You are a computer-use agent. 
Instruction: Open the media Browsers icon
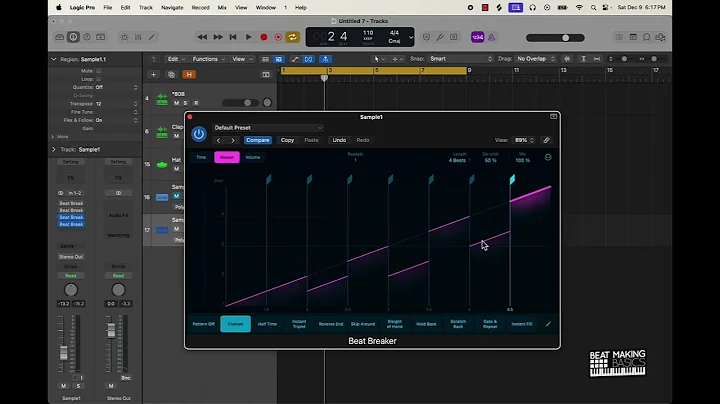[660, 37]
